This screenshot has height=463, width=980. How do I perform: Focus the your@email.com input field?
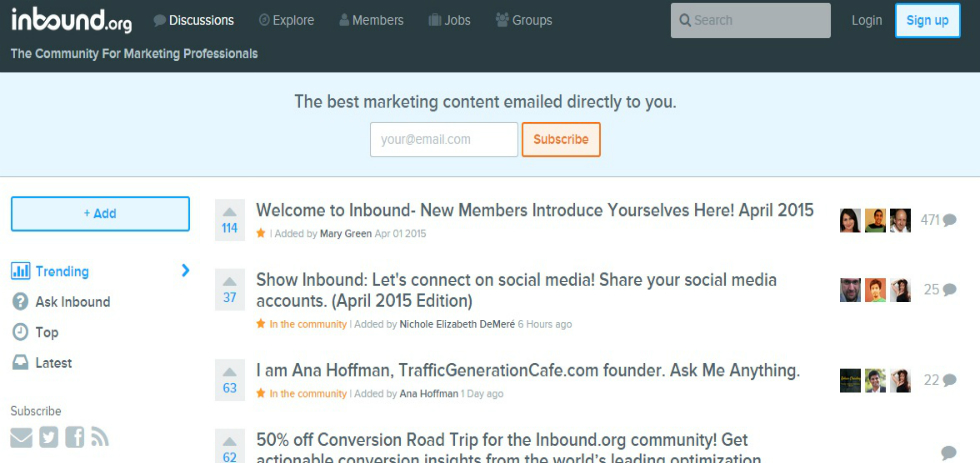point(444,139)
